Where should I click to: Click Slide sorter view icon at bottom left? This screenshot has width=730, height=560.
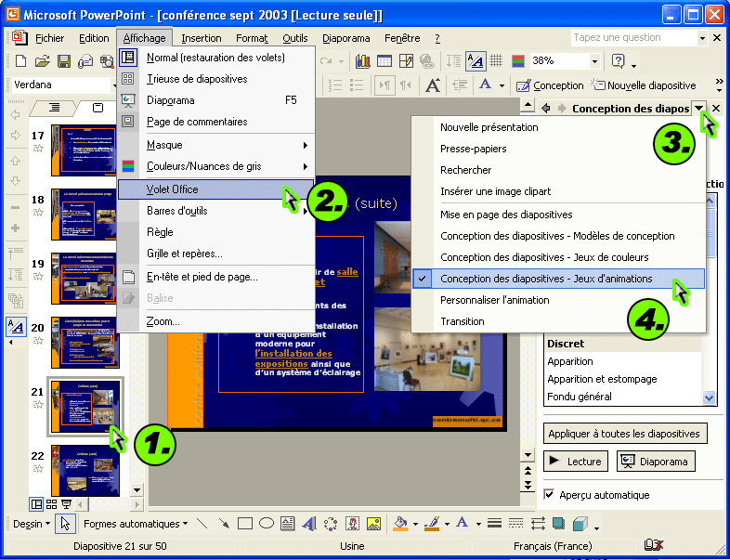point(52,503)
